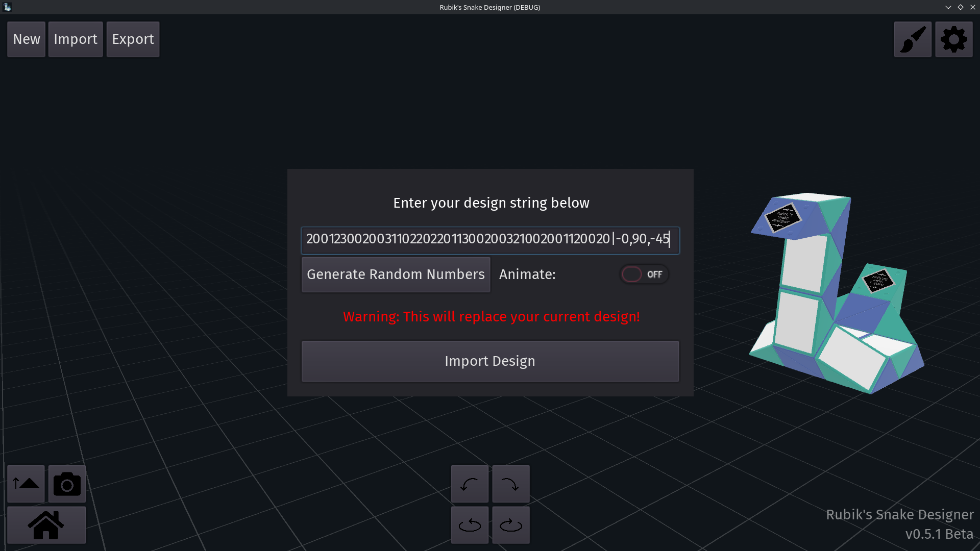Click the app icon in title bar
The image size is (980, 551).
(x=7, y=7)
